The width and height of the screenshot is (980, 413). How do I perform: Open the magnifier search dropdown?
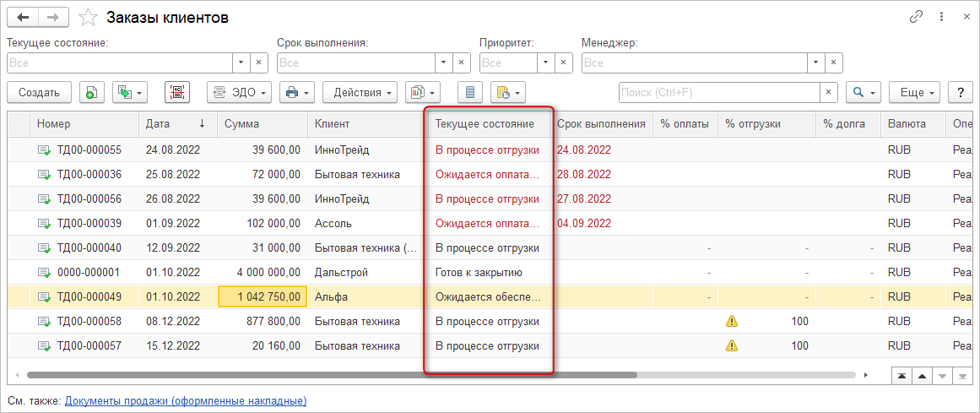pos(864,93)
